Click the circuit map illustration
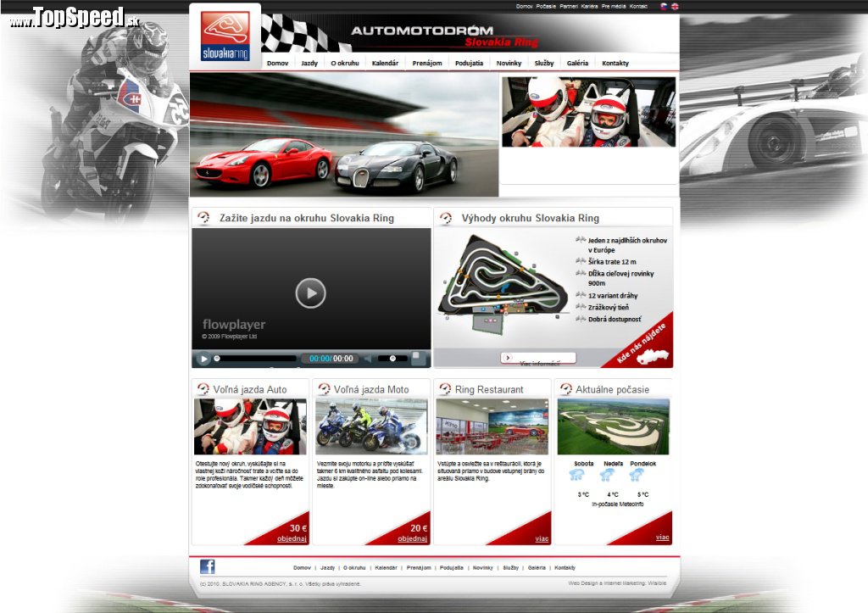The image size is (868, 613). [504, 287]
